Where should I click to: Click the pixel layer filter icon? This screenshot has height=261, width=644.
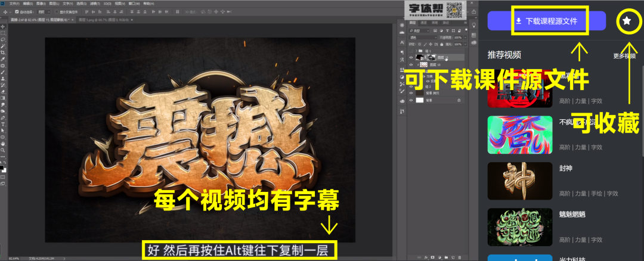click(x=435, y=31)
